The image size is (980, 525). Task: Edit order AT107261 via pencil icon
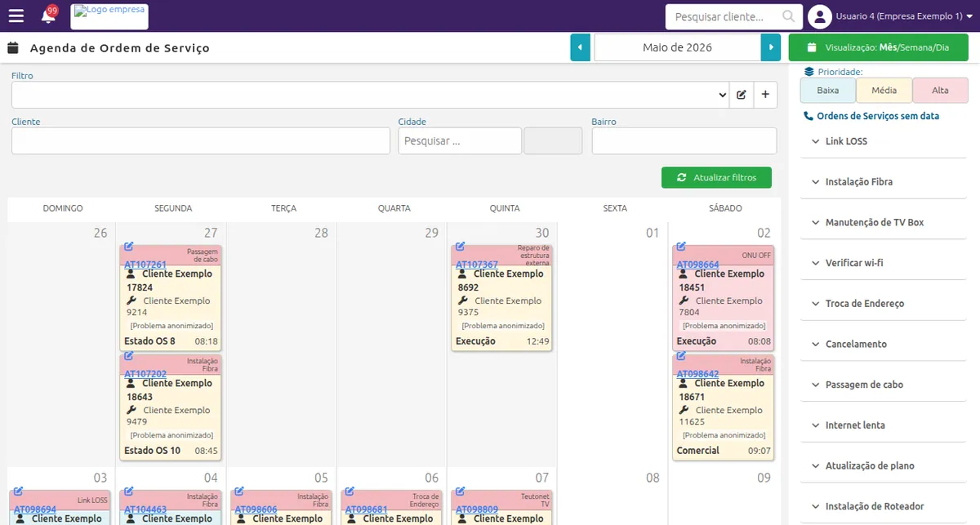click(129, 246)
